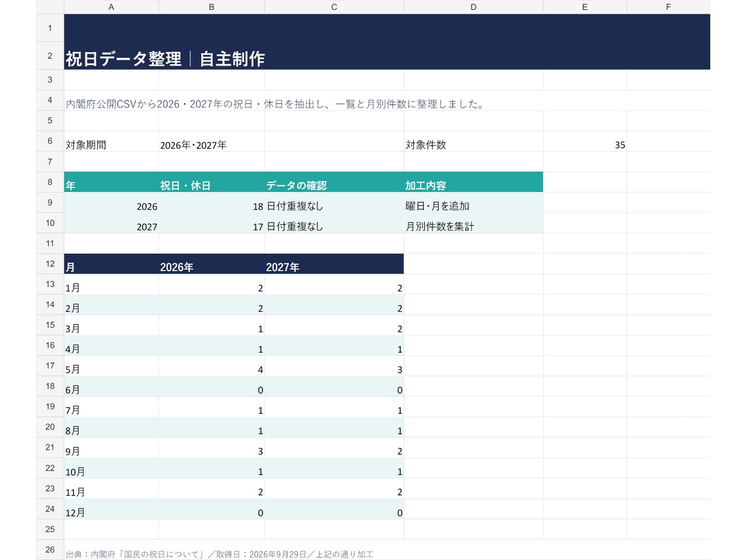Select column F header
The height and width of the screenshot is (560, 747).
[x=669, y=7]
